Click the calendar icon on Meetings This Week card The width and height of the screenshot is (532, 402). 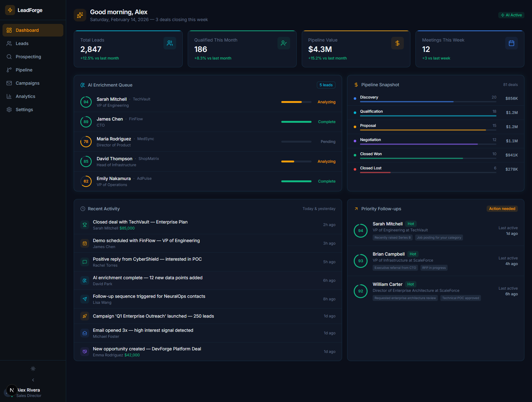pyautogui.click(x=511, y=43)
